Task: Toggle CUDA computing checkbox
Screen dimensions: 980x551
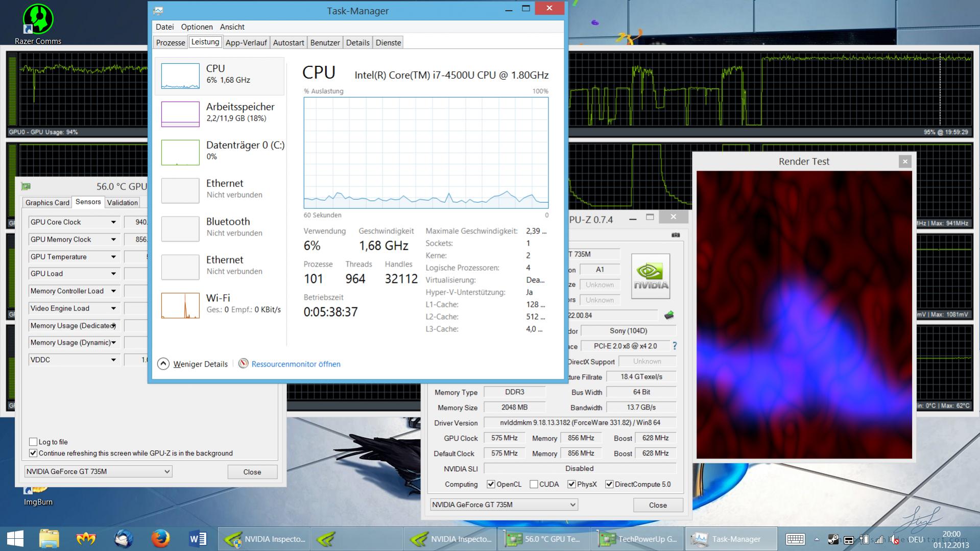Action: click(534, 484)
